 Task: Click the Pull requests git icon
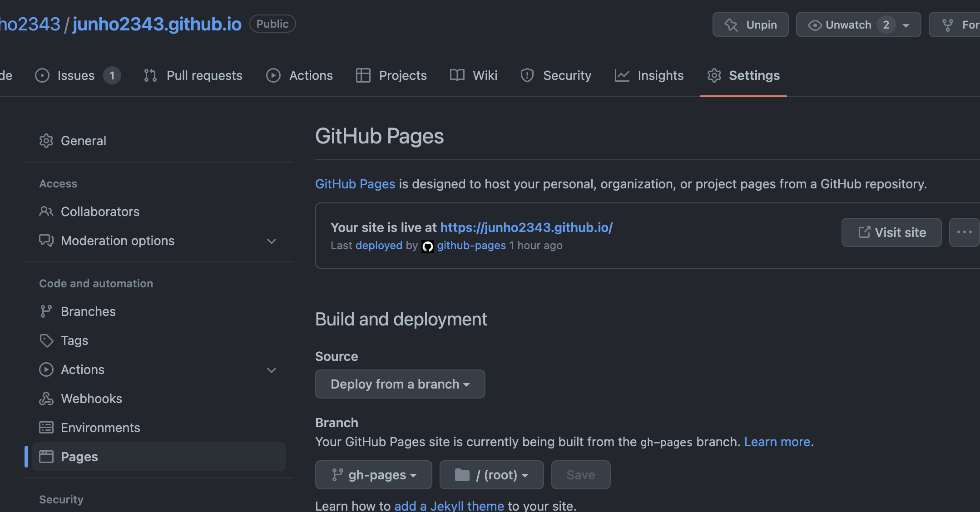150,75
